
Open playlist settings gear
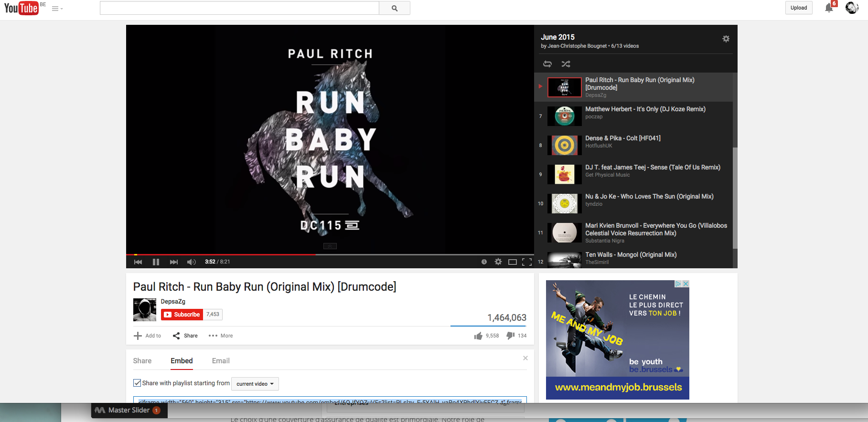726,39
